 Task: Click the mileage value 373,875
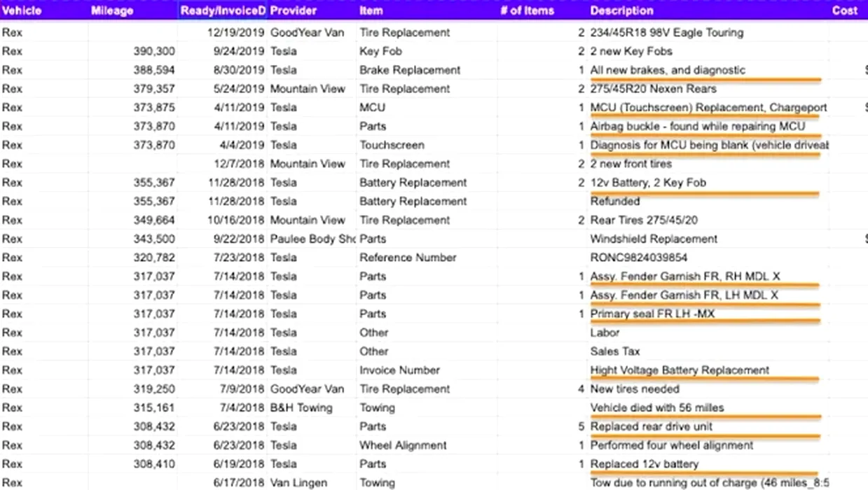pos(154,108)
